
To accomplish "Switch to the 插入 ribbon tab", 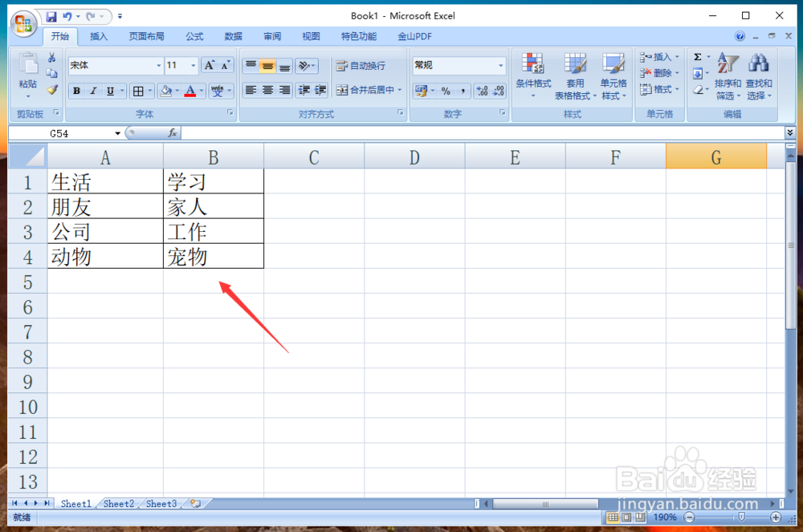I will [x=98, y=36].
